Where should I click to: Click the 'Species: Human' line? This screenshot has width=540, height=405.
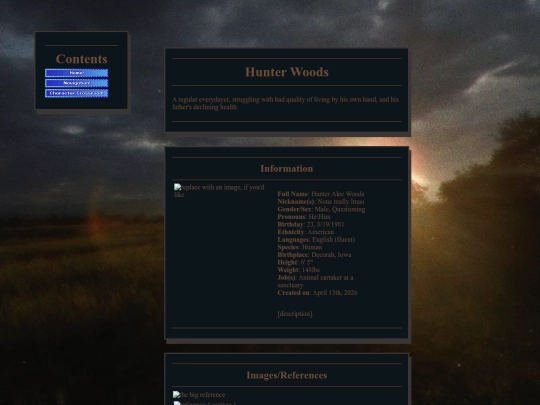[x=300, y=247]
